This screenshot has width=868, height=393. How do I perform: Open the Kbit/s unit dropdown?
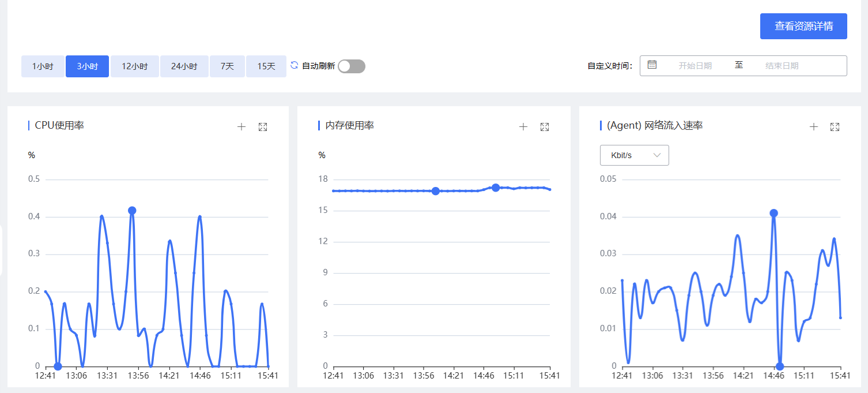coord(634,155)
